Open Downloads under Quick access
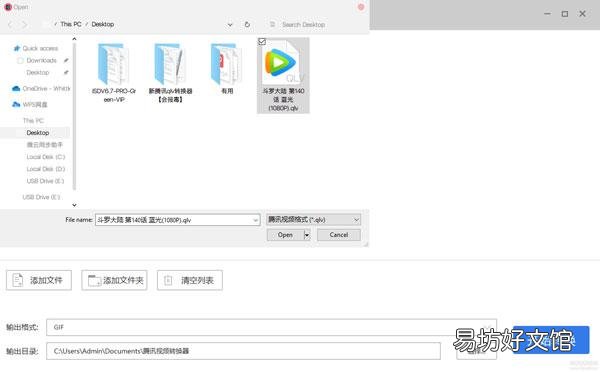 pyautogui.click(x=41, y=60)
